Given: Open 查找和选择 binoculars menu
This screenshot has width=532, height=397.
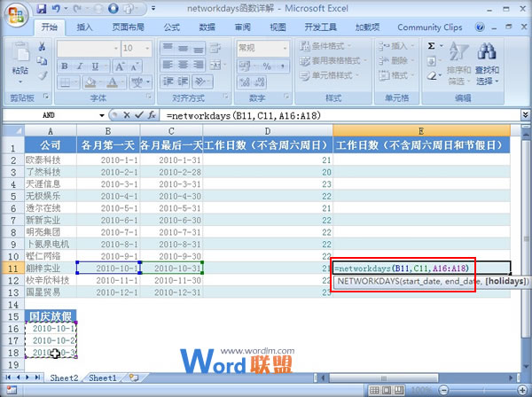Looking at the screenshot, I should click(487, 64).
